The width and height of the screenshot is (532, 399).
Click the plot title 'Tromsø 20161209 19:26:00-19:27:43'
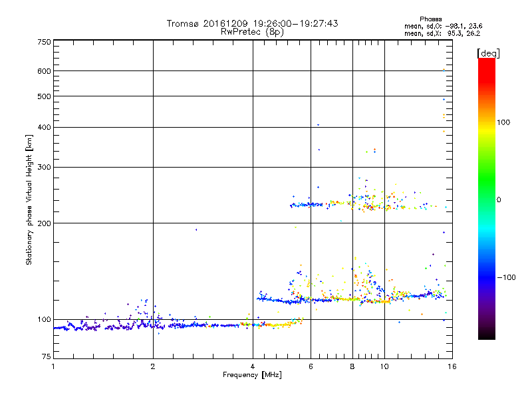(252, 23)
